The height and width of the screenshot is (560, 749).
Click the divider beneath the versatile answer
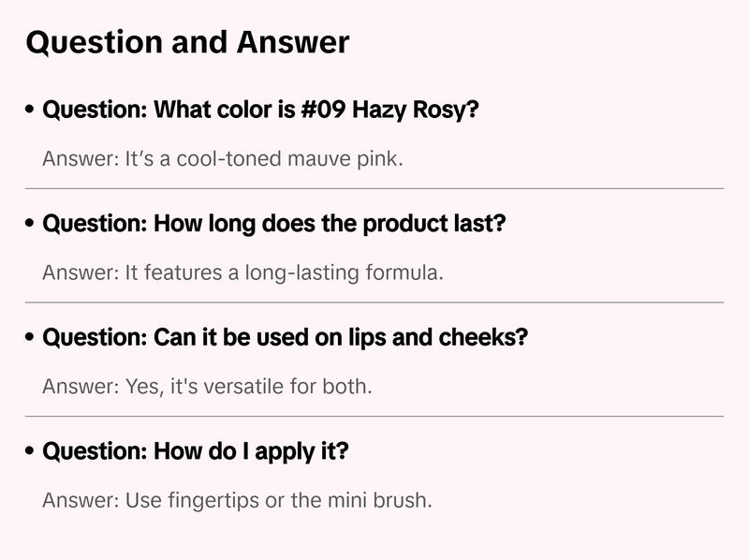coord(374,416)
